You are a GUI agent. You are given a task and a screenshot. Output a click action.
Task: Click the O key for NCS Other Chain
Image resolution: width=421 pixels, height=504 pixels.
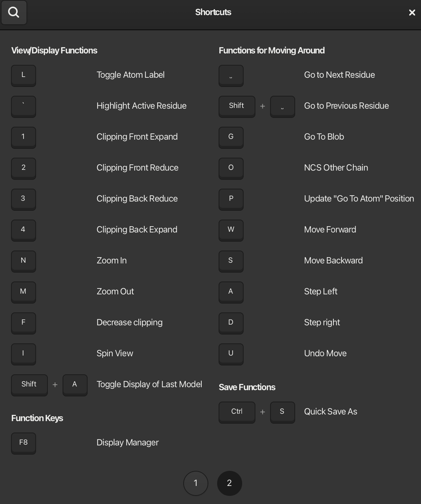[x=231, y=168]
